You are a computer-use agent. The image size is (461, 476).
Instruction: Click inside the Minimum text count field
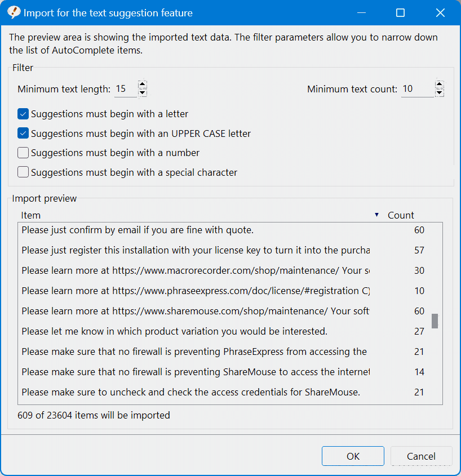pyautogui.click(x=417, y=88)
